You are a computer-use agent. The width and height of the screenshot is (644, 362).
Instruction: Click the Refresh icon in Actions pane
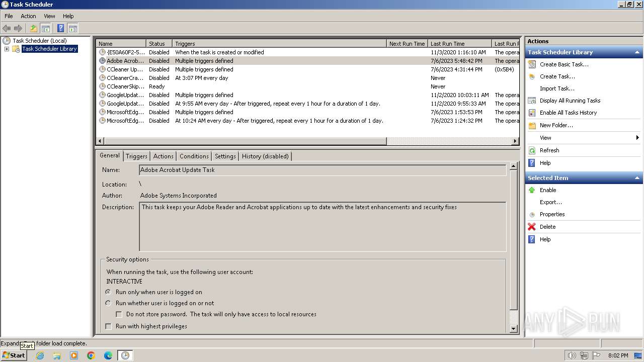532,150
